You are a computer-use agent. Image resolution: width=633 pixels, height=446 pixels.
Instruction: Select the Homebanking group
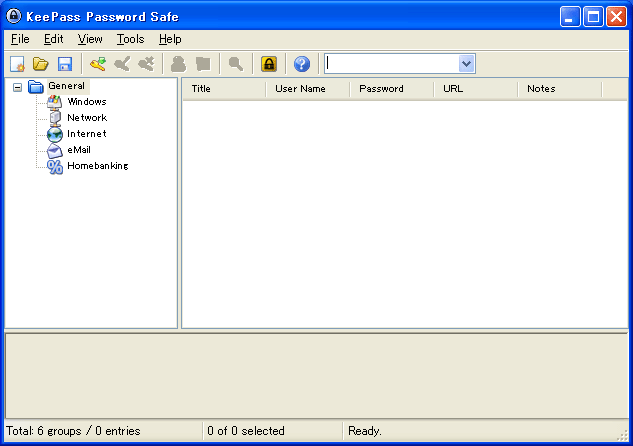click(x=98, y=166)
